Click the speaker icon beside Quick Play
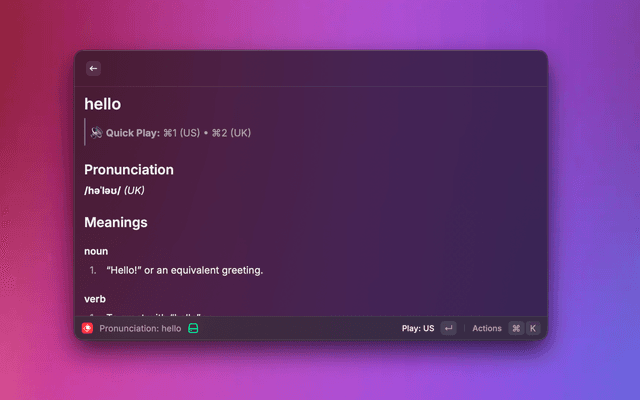This screenshot has height=400, width=640. point(96,132)
